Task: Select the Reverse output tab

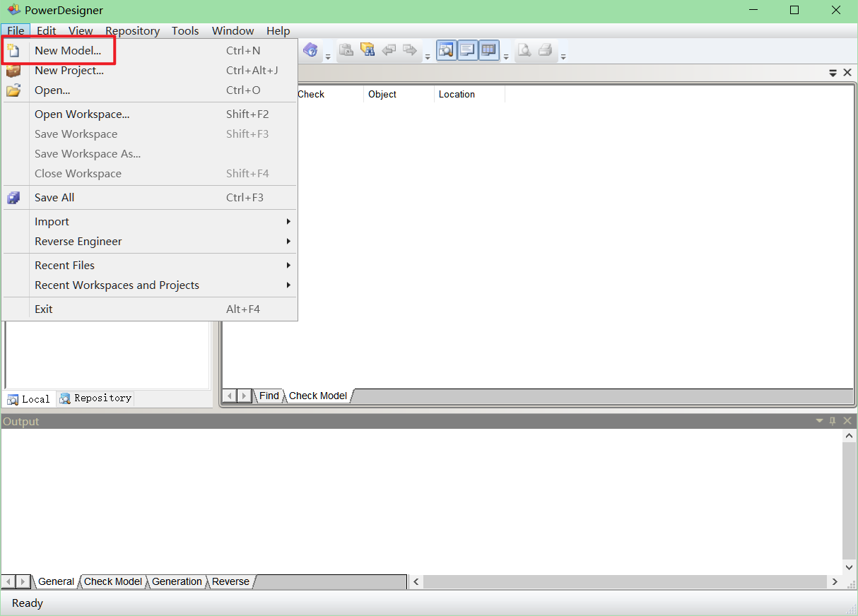Action: coord(231,581)
